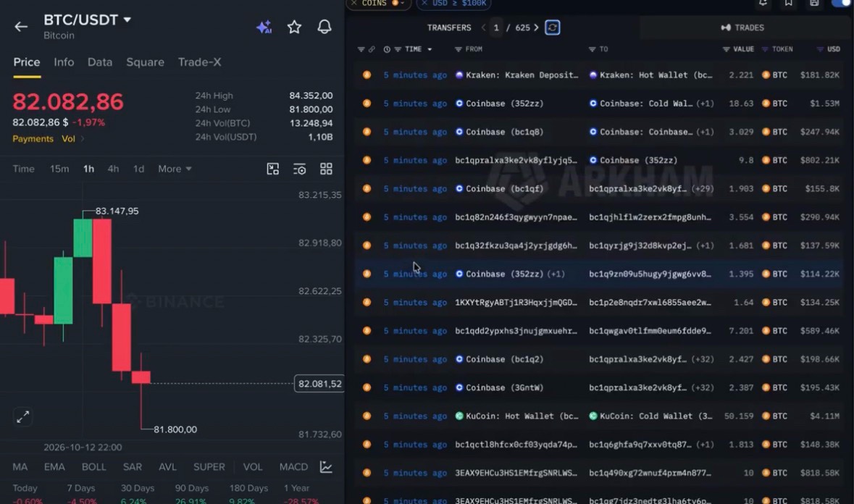Click the clock icon in the TIME column header
Screen dimensions: 854x504
tap(387, 49)
